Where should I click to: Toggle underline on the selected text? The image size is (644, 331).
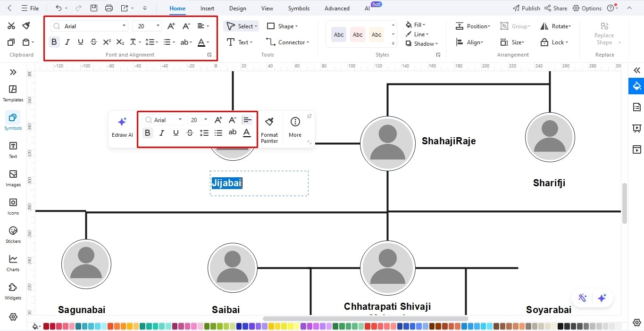176,133
